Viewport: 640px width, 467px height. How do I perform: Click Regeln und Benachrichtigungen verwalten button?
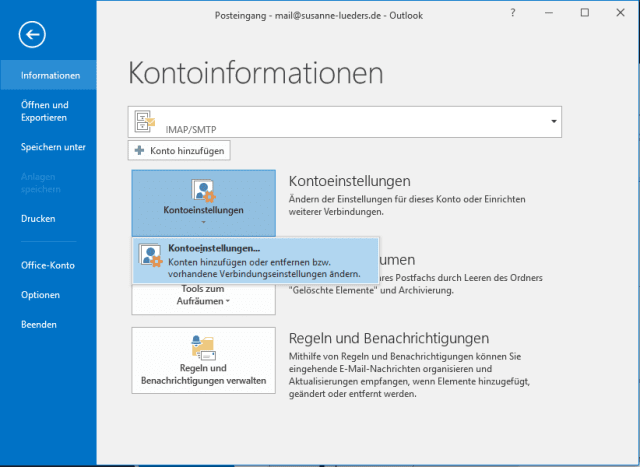tap(203, 360)
